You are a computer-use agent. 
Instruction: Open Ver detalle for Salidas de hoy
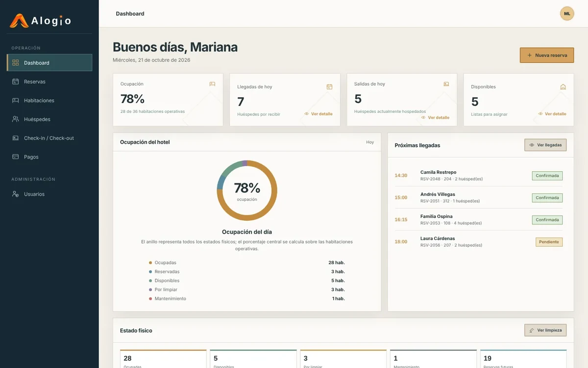pos(435,118)
